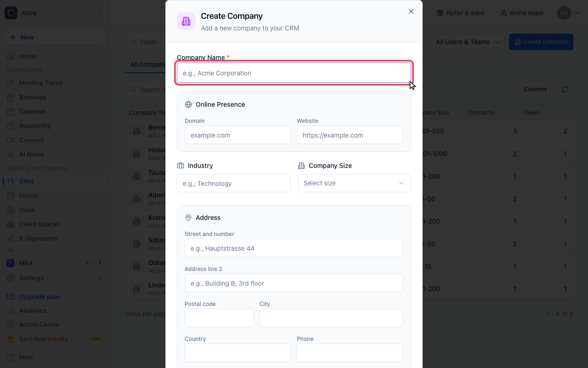This screenshot has width=588, height=368.
Task: Open the All Users & Teams dropdown
Action: [468, 42]
